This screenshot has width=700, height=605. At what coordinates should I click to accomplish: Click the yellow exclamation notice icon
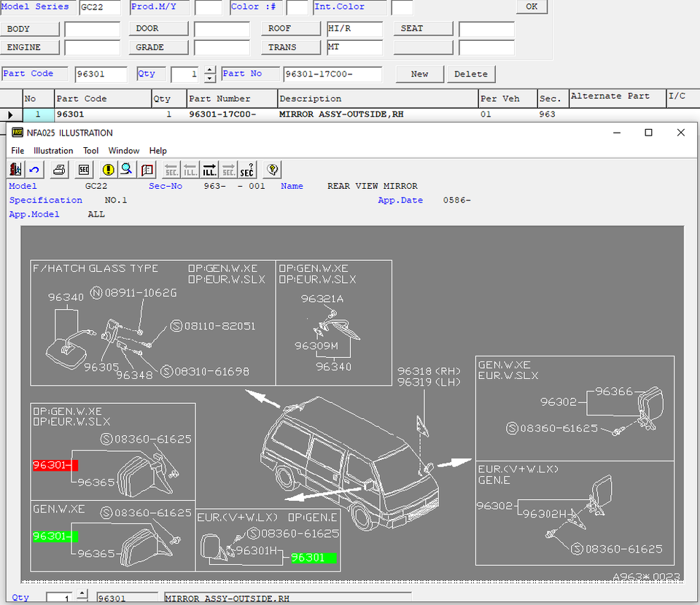click(109, 170)
